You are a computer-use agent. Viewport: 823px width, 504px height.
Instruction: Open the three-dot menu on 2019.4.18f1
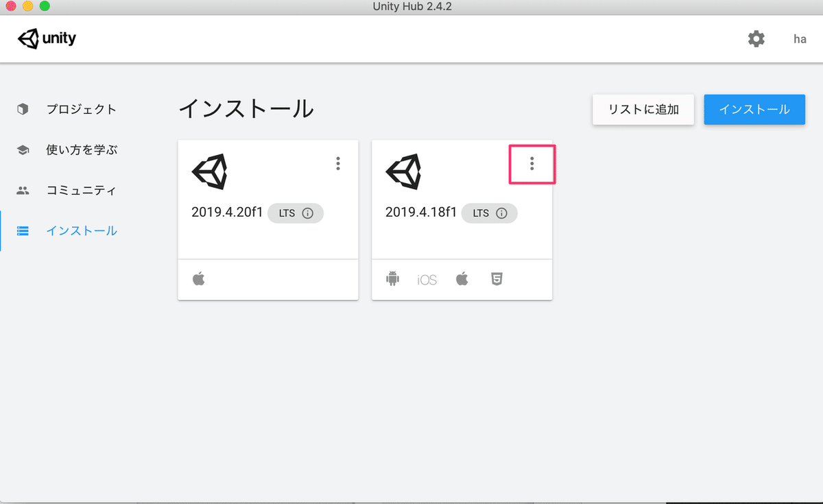pyautogui.click(x=532, y=163)
